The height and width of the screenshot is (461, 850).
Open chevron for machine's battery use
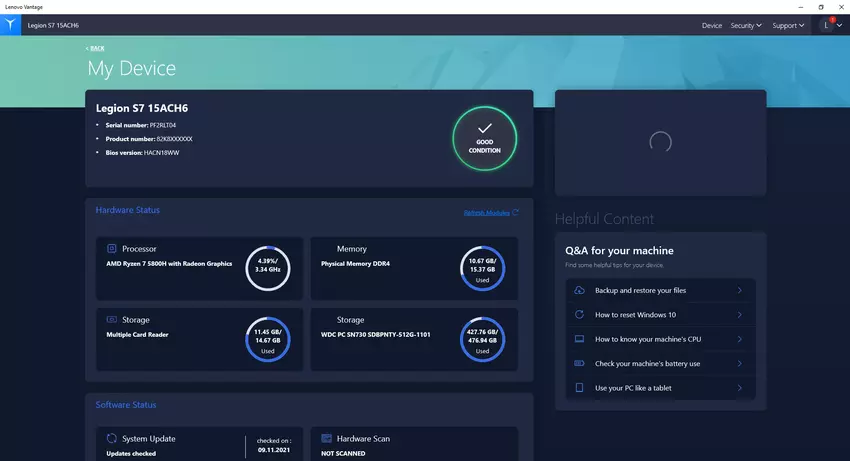(739, 364)
